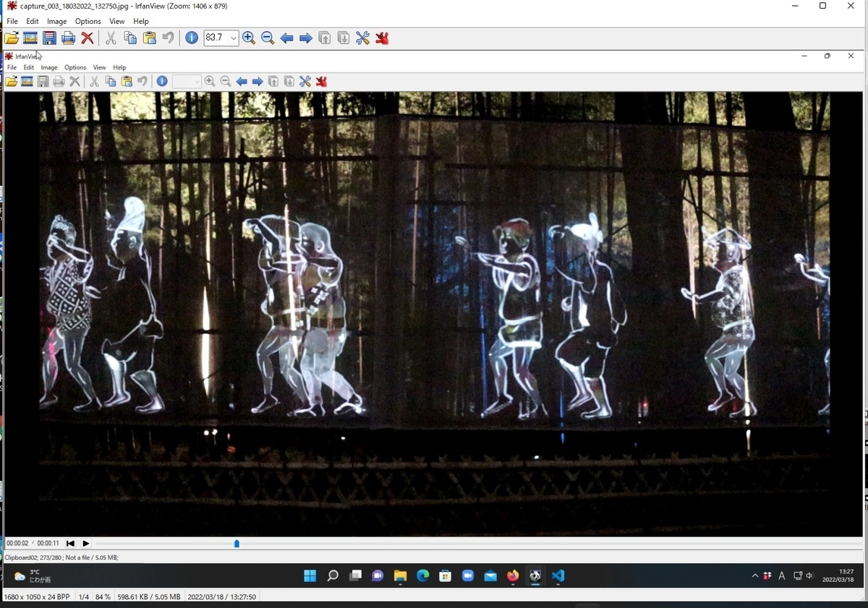Open View menu in top menu bar
This screenshot has width=868, height=608.
(x=117, y=22)
